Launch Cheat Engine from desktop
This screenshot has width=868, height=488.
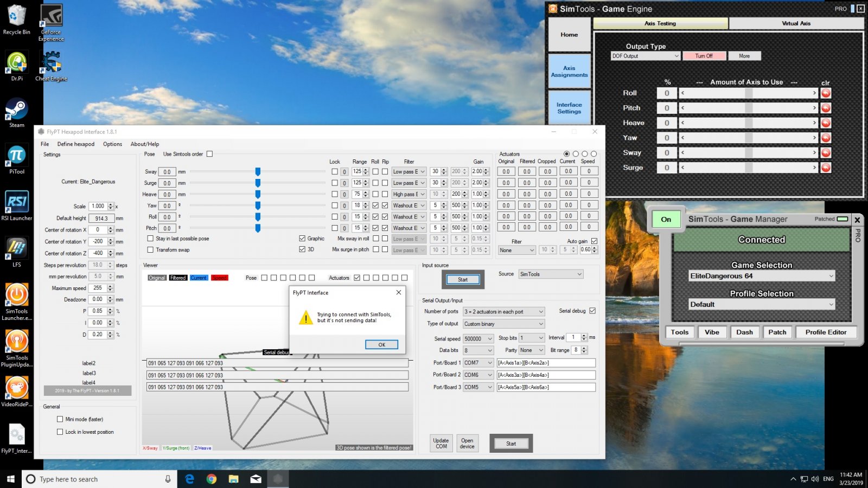pyautogui.click(x=51, y=63)
